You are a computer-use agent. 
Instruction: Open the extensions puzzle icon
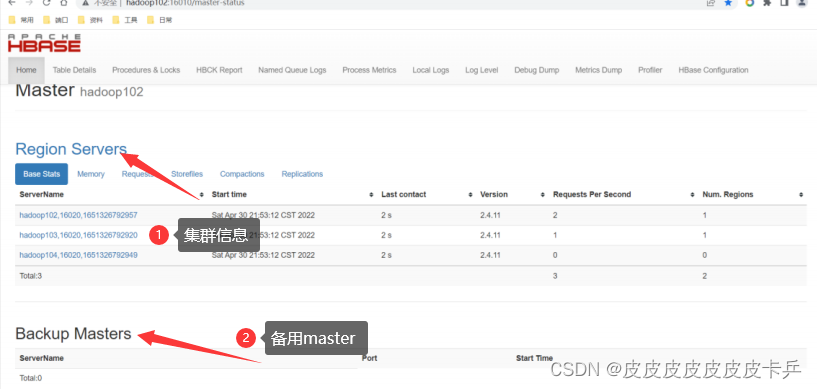pyautogui.click(x=767, y=3)
